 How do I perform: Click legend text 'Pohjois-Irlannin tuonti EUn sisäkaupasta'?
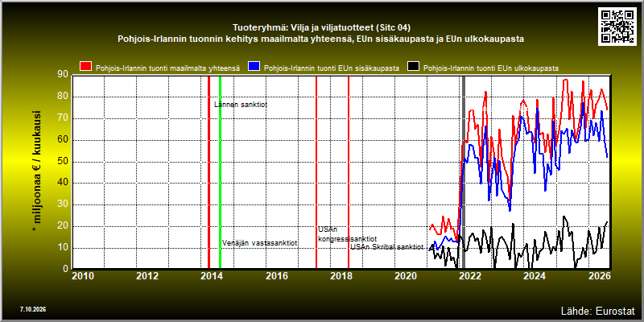(332, 68)
